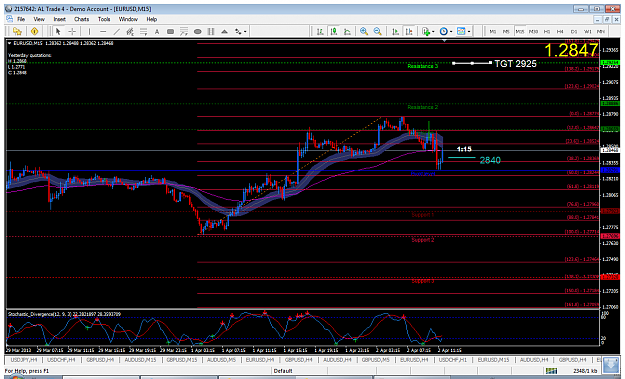Viewport: 625px width, 379px height.
Task: Expand the EURUSD,M15 chart title arrow
Action: point(10,43)
